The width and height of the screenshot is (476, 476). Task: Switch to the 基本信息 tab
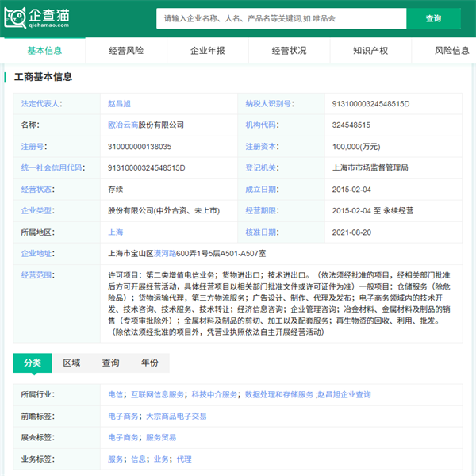(x=44, y=50)
